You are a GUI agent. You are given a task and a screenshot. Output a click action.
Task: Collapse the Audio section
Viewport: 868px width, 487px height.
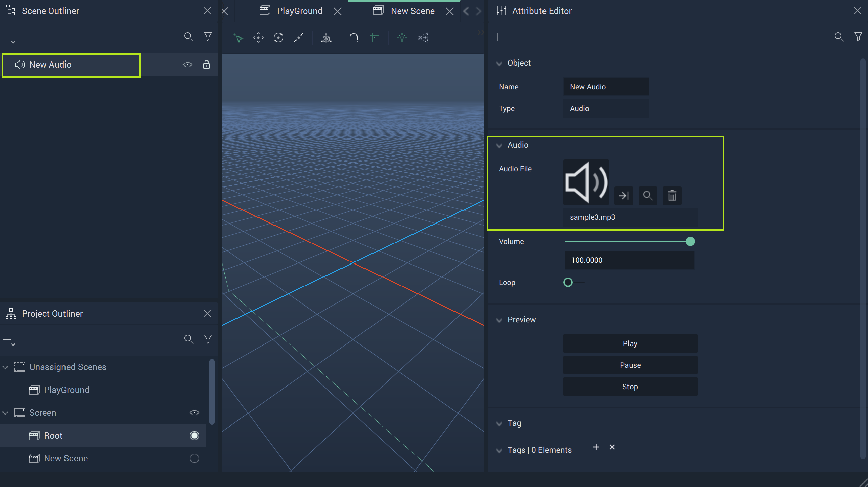pos(499,145)
